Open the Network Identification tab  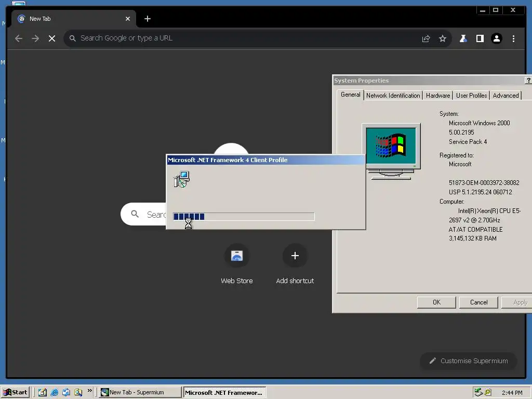coord(393,96)
